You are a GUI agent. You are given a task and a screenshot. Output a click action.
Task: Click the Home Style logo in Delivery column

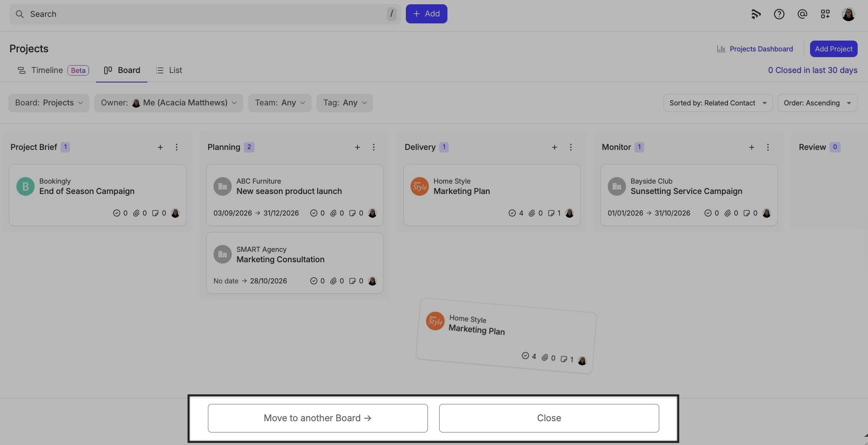[420, 187]
